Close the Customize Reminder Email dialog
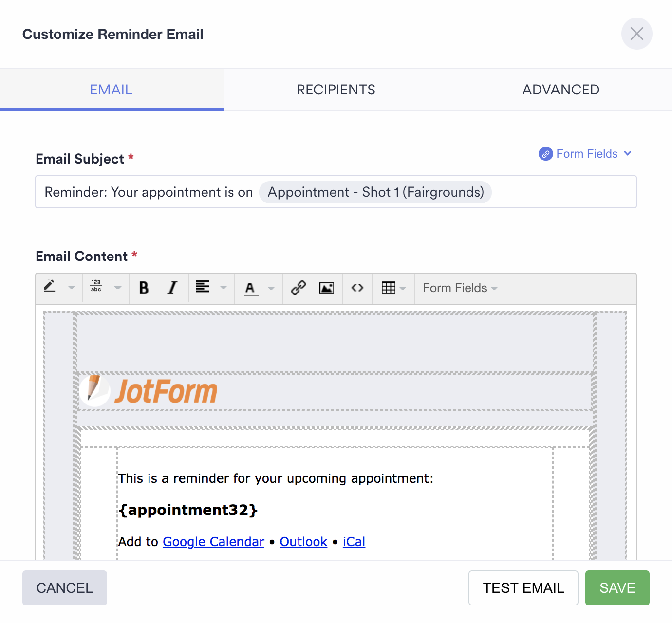 (636, 34)
